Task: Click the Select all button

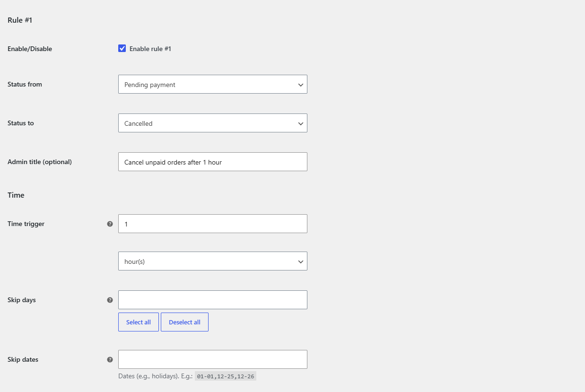Action: tap(139, 322)
